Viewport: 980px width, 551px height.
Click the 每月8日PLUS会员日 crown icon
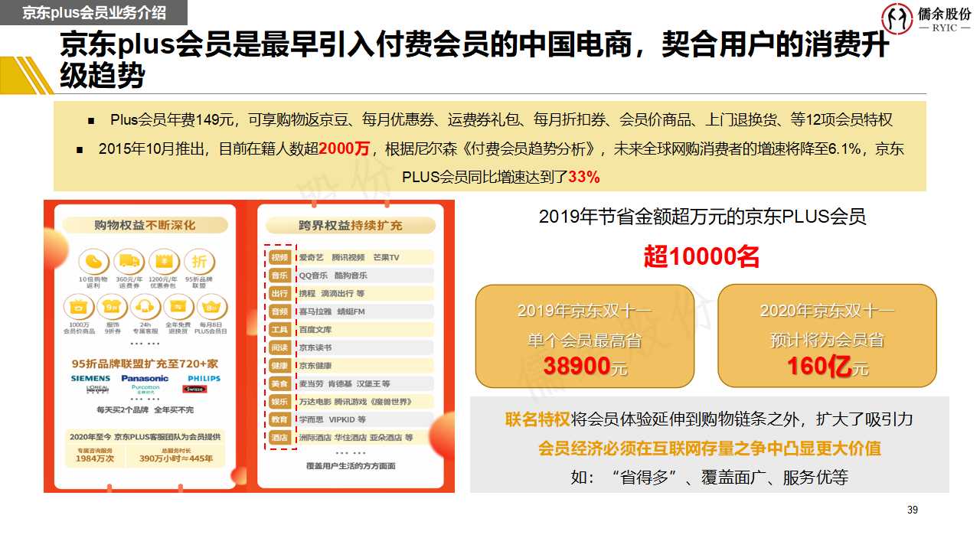click(x=211, y=308)
